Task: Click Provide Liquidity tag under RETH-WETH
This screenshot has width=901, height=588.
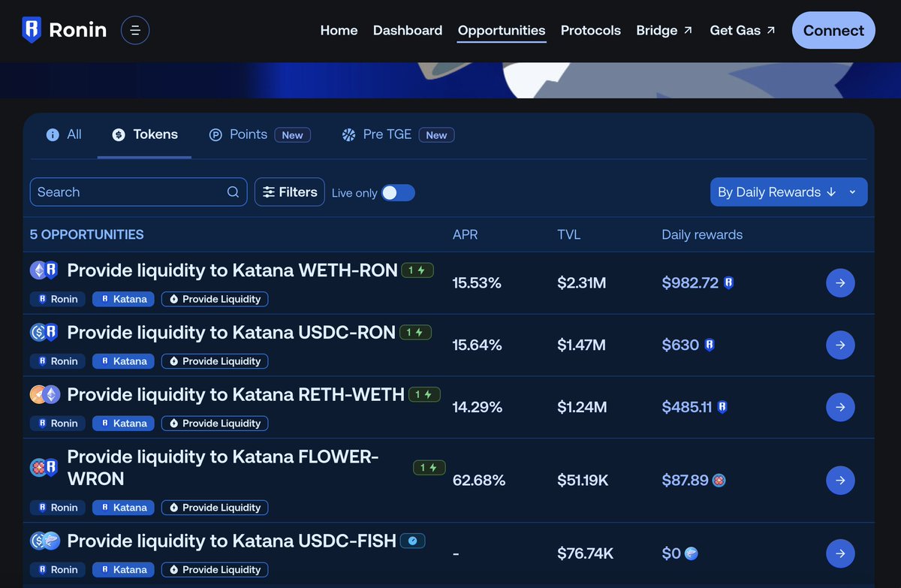Action: tap(215, 424)
